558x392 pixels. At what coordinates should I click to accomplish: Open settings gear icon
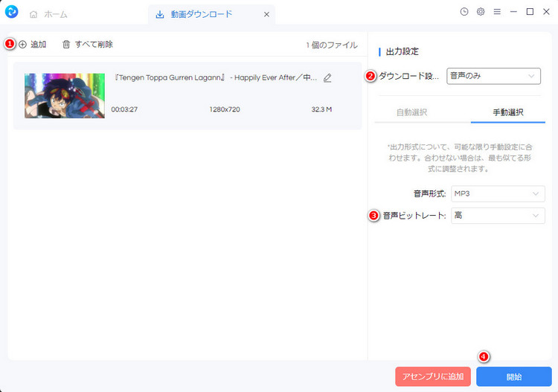click(x=481, y=12)
